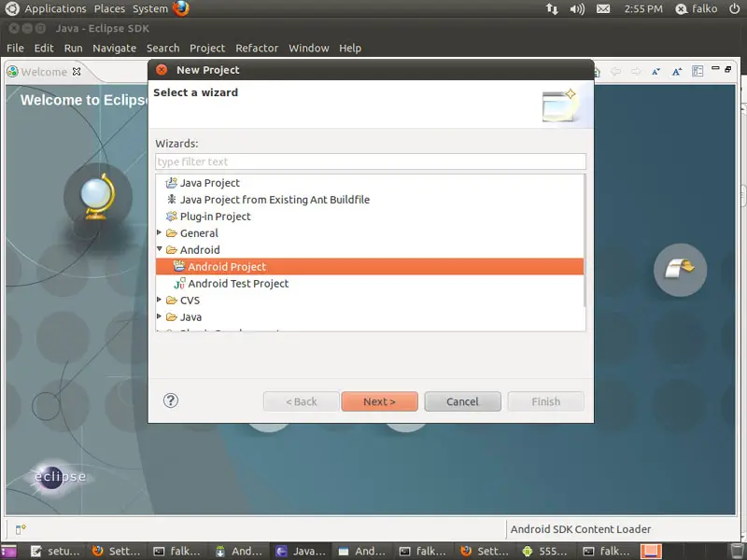
Task: Click the Android Test Project JU icon
Action: (179, 284)
